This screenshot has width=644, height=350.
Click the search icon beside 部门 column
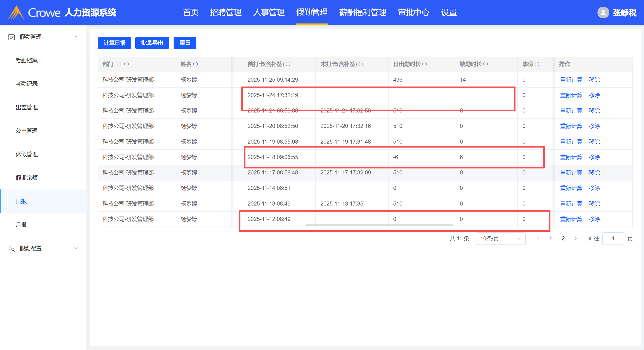(127, 64)
